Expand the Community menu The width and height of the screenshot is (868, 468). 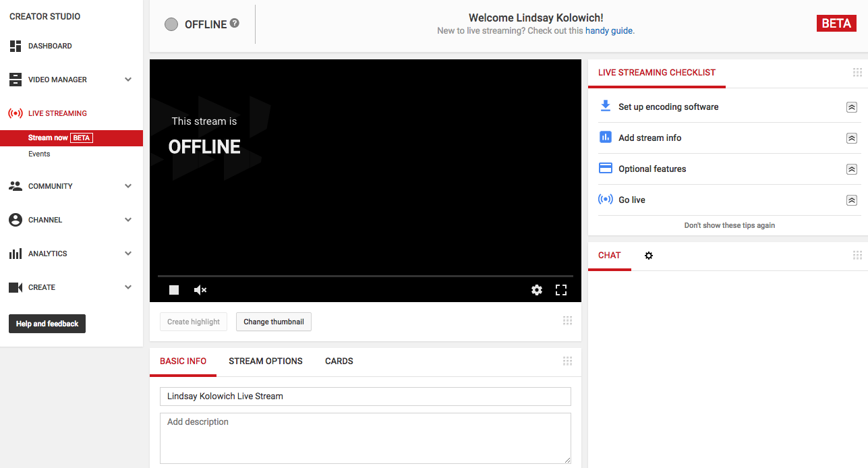coord(128,186)
